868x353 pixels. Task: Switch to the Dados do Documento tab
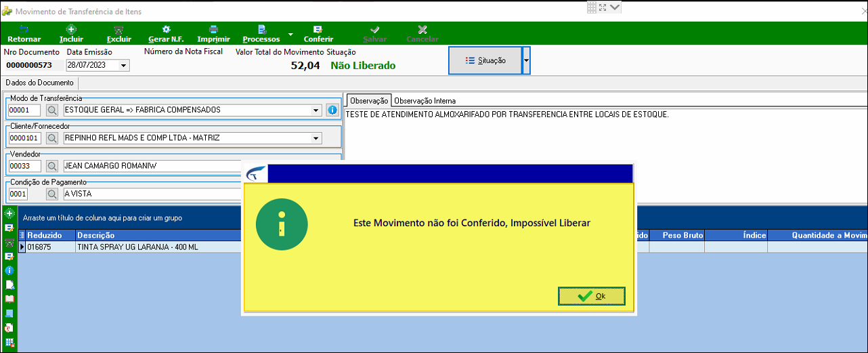[39, 83]
